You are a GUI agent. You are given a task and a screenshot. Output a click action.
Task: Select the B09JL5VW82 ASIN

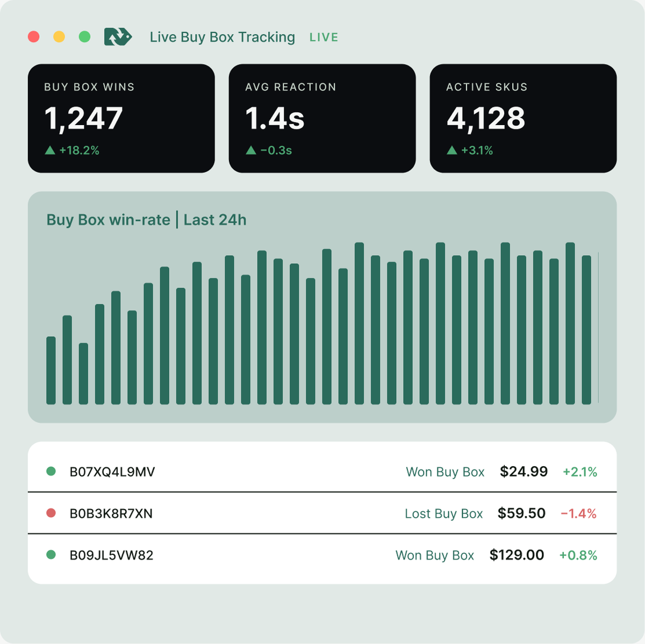pos(112,555)
